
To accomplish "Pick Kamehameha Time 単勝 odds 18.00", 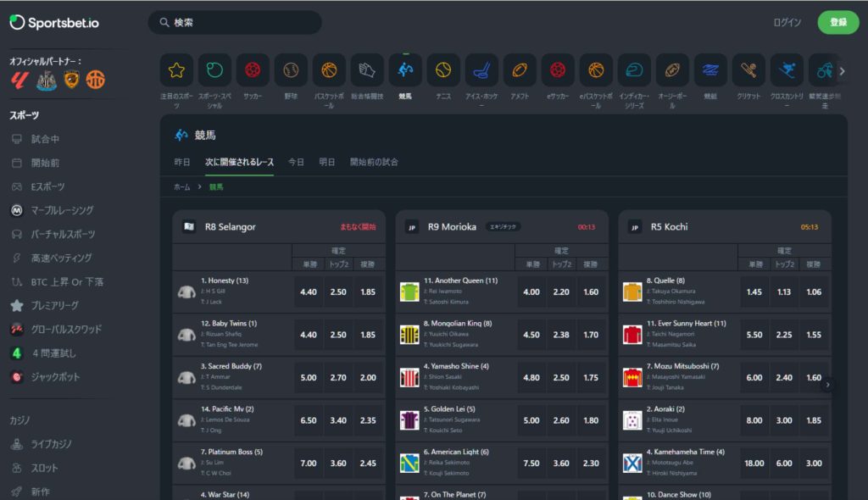I will click(x=754, y=464).
